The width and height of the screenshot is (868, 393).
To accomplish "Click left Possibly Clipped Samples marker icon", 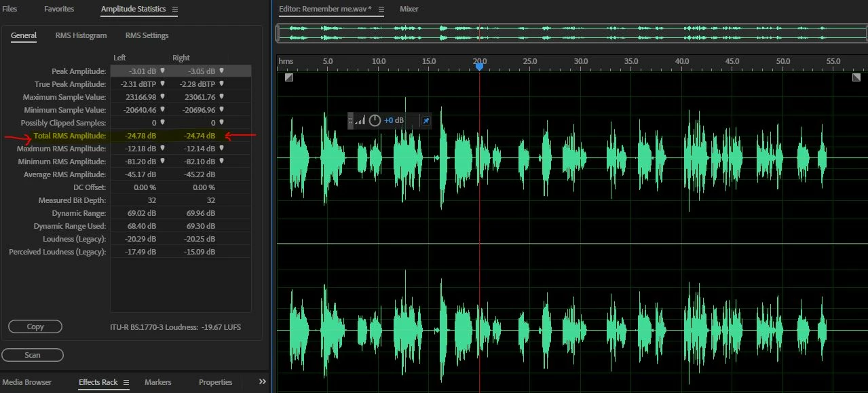I will 162,122.
